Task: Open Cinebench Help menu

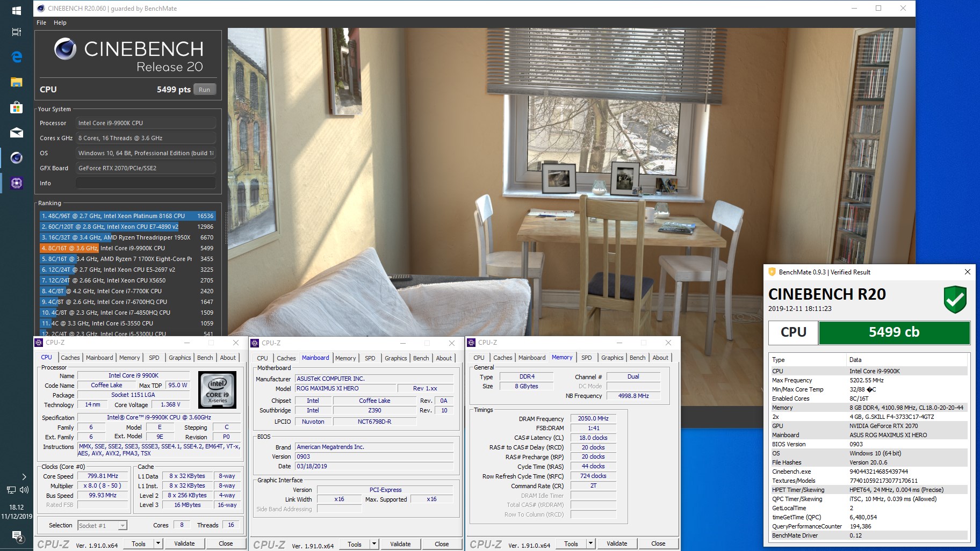Action: coord(60,23)
